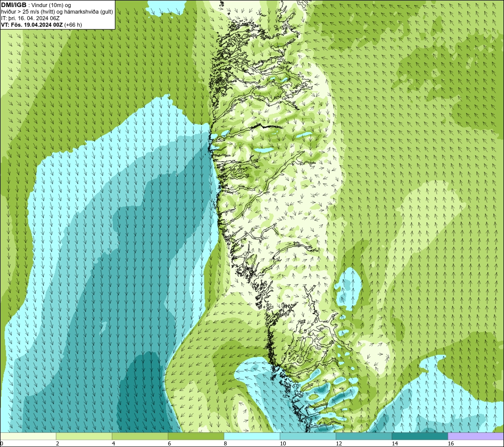Screen dimensions: 504x447
Task: Click the green 4–6 m/s legend swatch
Action: coord(140,436)
